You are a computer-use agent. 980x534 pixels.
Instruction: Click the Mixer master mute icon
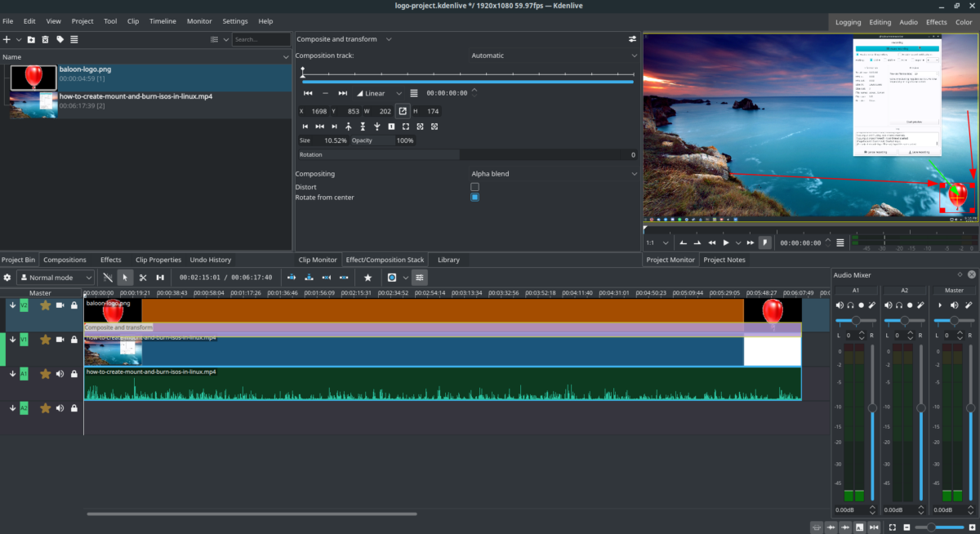[953, 305]
